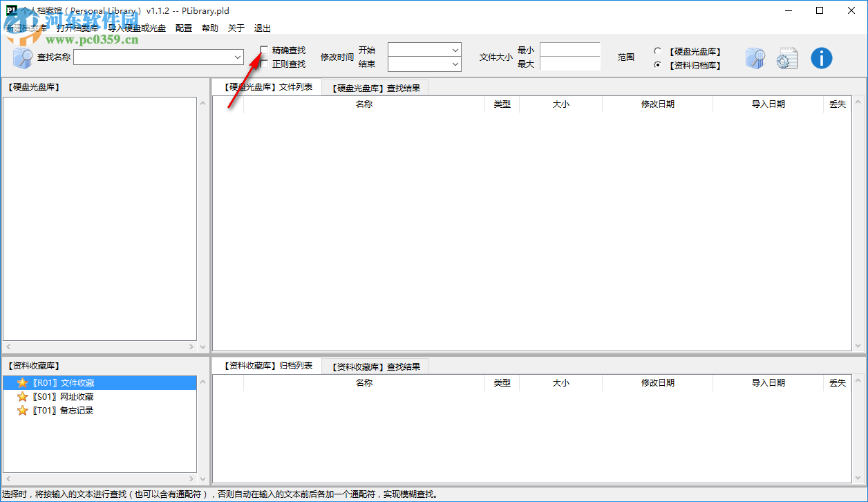Open the 开始 modification date dropdown

(454, 50)
